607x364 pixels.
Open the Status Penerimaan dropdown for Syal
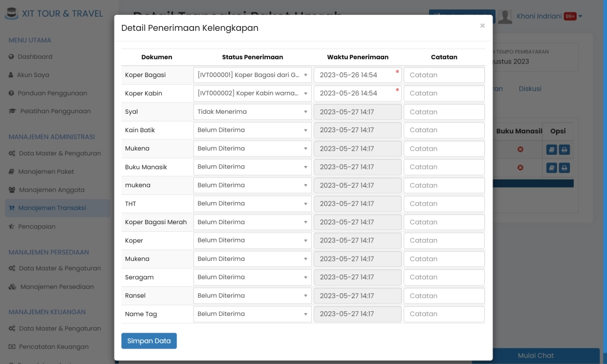(x=252, y=111)
